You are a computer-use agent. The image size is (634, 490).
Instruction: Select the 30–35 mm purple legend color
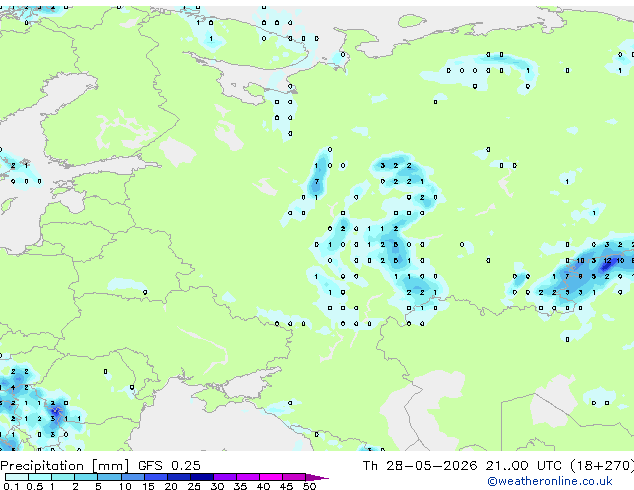(225, 477)
